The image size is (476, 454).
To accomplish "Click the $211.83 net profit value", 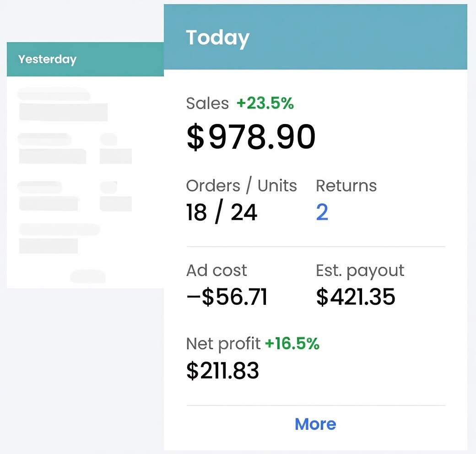I will pos(222,371).
